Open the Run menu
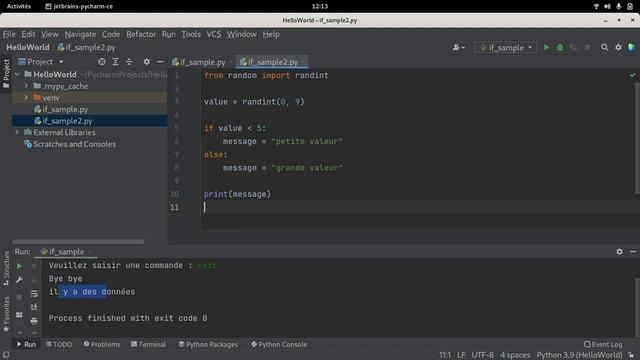The image size is (640, 360). point(169,34)
